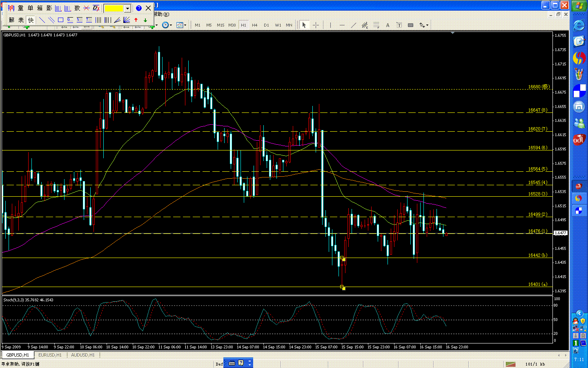Click the 解 button in floating toolbar

coord(11,20)
